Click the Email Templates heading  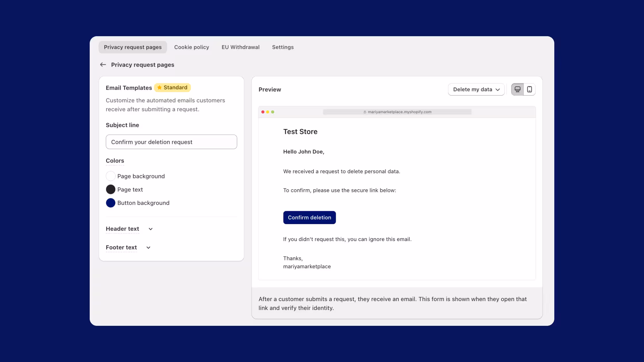[x=129, y=88]
